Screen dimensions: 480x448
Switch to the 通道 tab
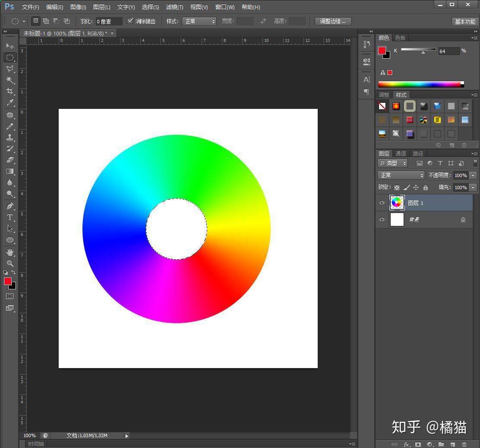[400, 153]
